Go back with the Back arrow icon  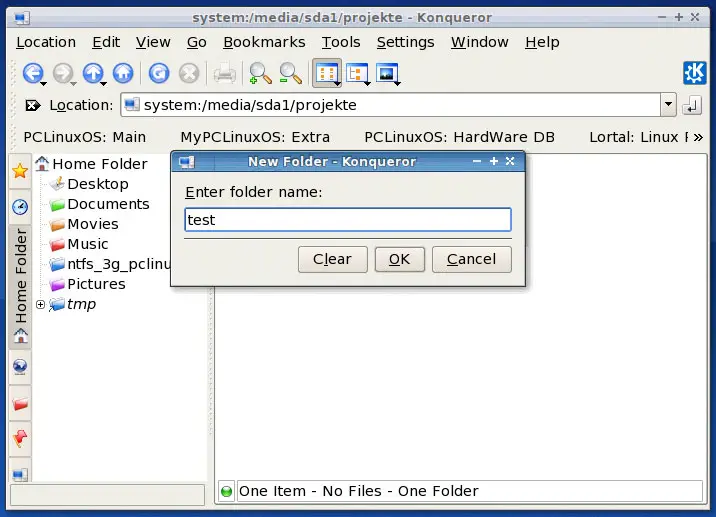33,73
